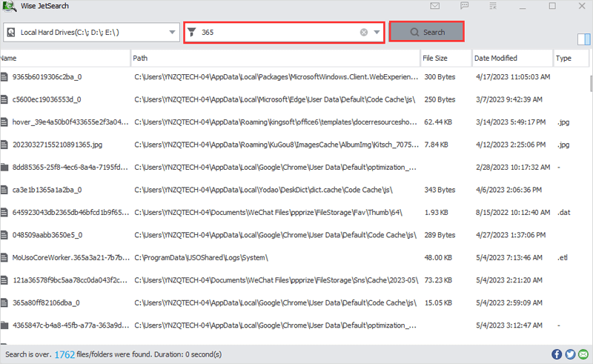Click the ProgramData USOShared Logs System path

click(x=201, y=258)
